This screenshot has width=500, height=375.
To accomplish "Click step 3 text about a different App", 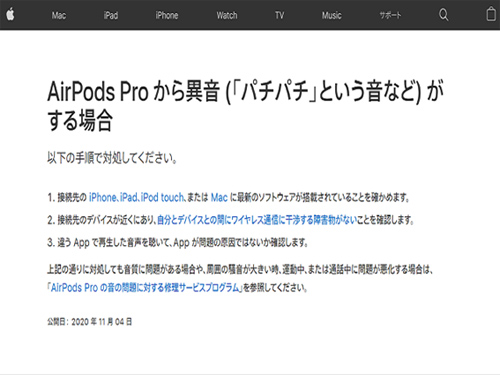I will coord(177,242).
